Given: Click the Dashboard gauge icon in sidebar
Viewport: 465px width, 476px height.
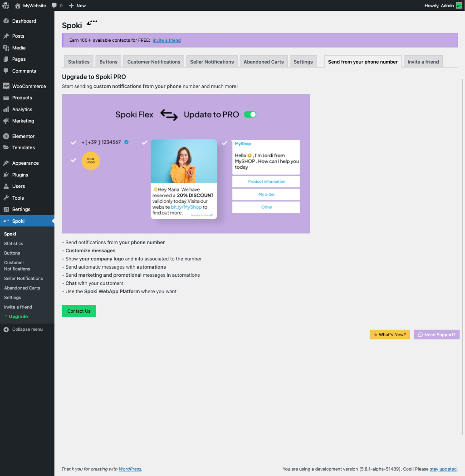Looking at the screenshot, I should [x=6, y=21].
